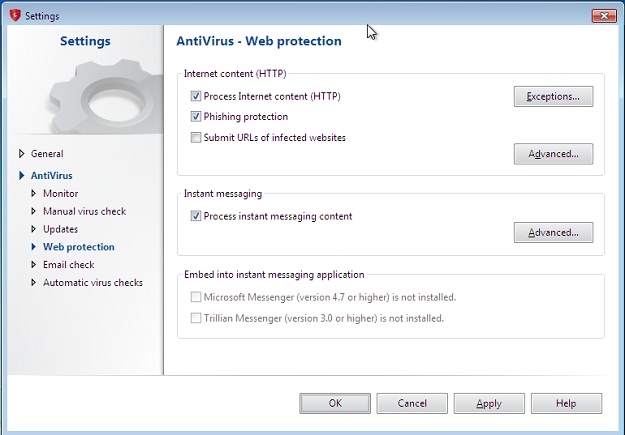
Task: Open Advanced... for Internet content
Action: point(553,154)
